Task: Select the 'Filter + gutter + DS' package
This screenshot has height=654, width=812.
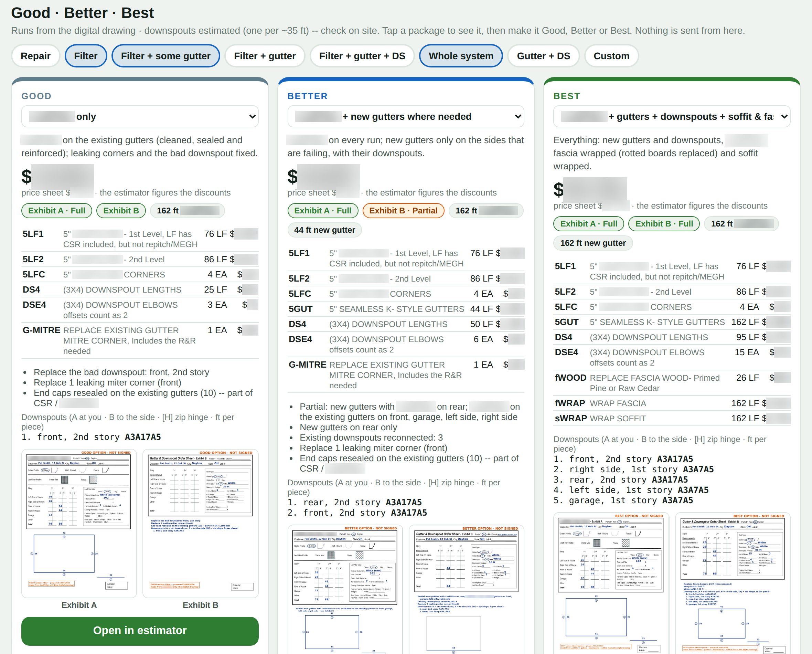Action: [362, 56]
